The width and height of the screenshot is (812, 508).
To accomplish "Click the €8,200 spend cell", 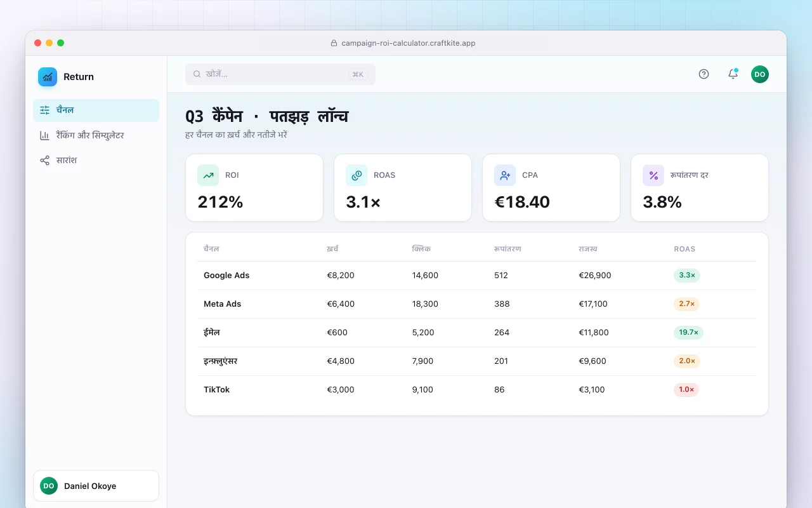I will click(x=341, y=276).
